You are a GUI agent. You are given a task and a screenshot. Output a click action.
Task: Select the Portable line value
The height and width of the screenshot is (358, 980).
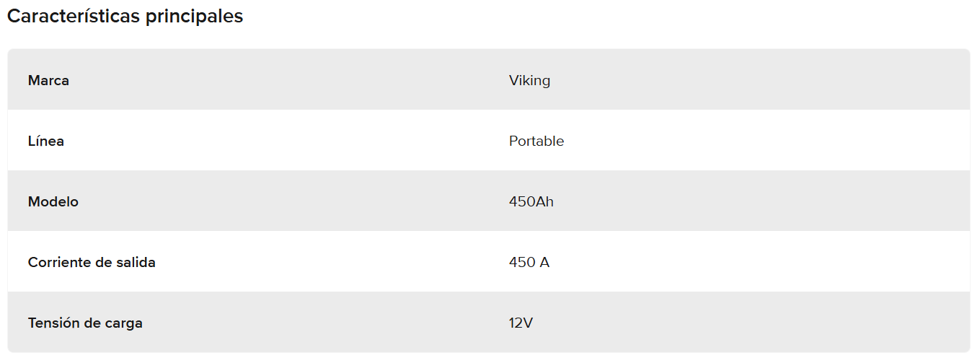pyautogui.click(x=536, y=141)
